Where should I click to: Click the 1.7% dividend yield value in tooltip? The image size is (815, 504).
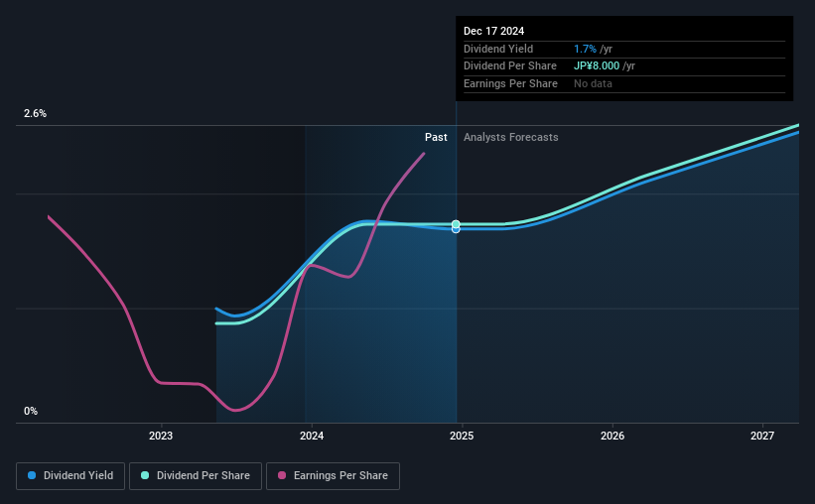(585, 49)
